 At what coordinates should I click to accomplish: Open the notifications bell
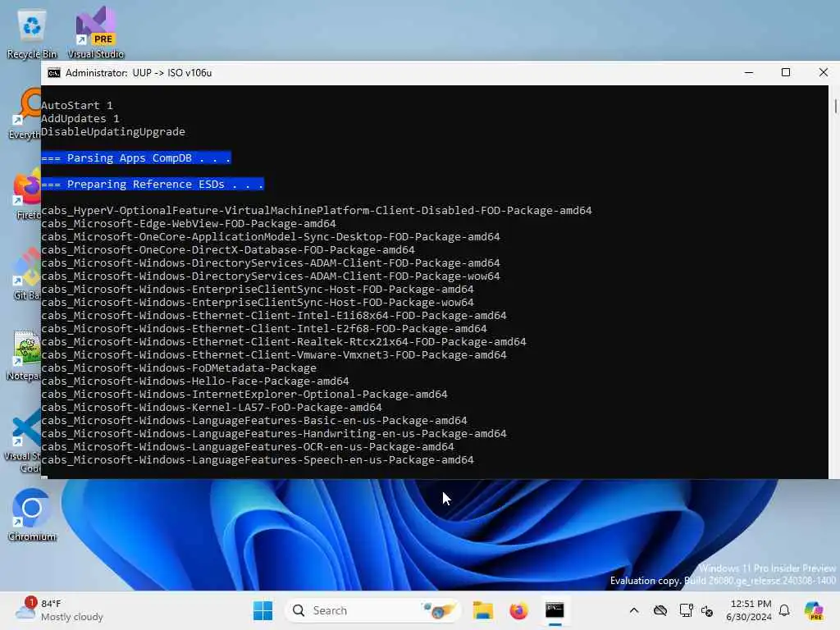(784, 610)
